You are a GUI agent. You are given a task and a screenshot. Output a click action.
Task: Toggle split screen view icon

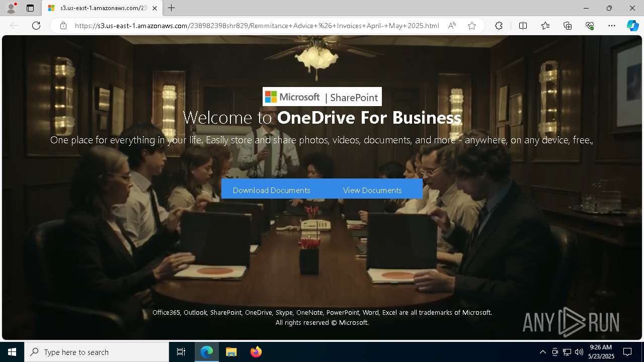tap(523, 26)
